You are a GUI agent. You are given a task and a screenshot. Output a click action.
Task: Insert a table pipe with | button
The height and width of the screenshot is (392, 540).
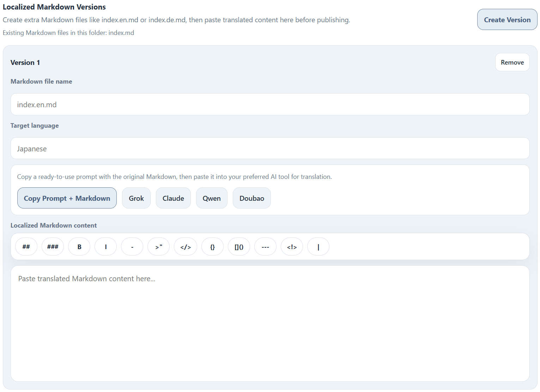pos(318,247)
